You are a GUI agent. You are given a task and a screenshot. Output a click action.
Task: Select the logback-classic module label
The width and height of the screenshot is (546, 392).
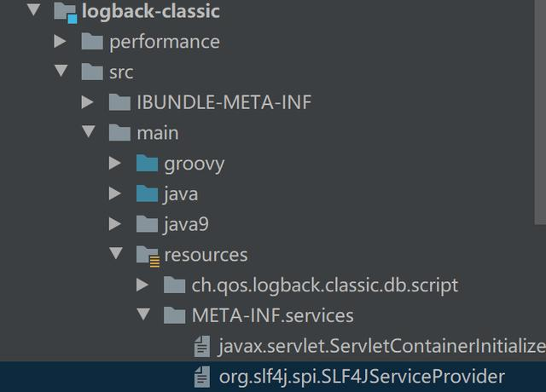tap(151, 11)
